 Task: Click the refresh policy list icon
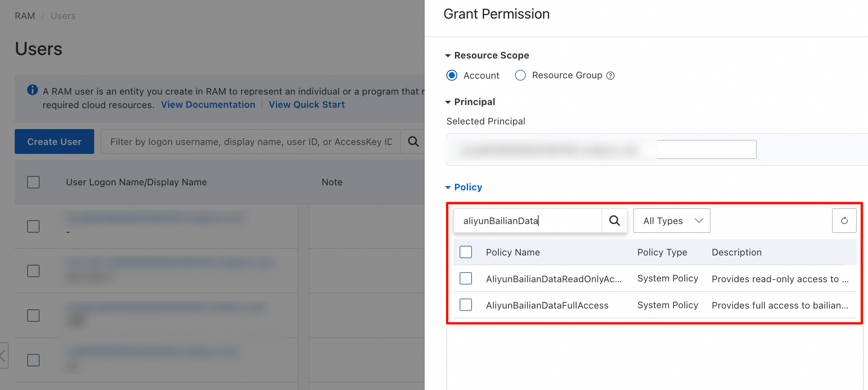(x=844, y=221)
